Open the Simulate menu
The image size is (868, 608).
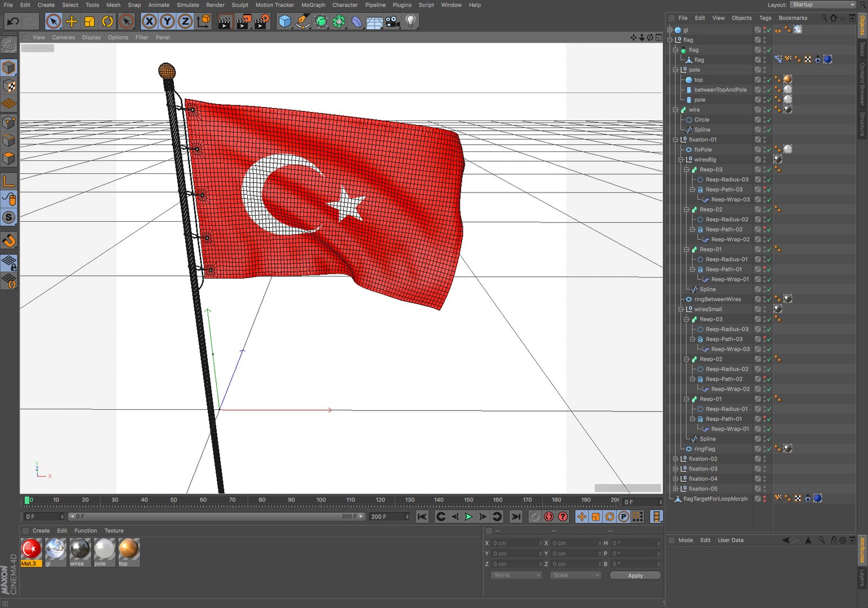click(x=188, y=5)
